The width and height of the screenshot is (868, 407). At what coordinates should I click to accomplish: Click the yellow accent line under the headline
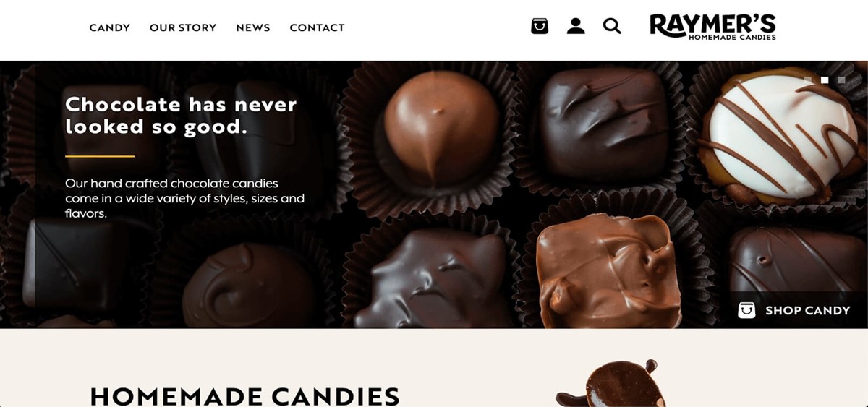pos(100,156)
